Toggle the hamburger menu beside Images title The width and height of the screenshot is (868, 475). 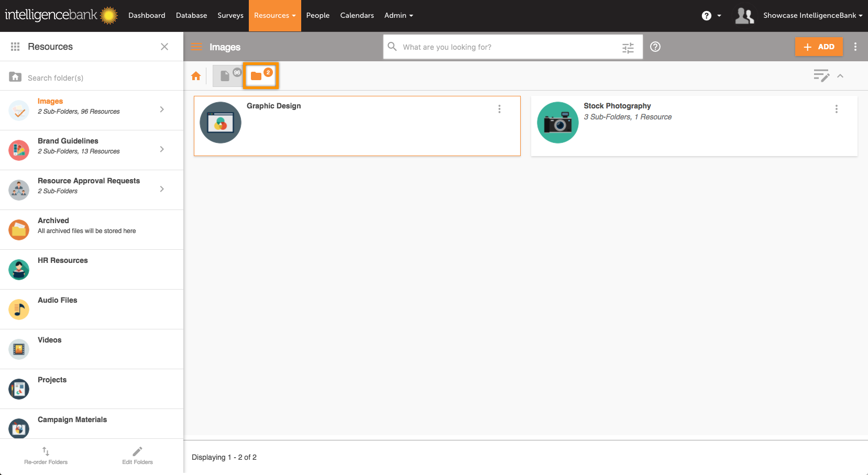pos(196,47)
